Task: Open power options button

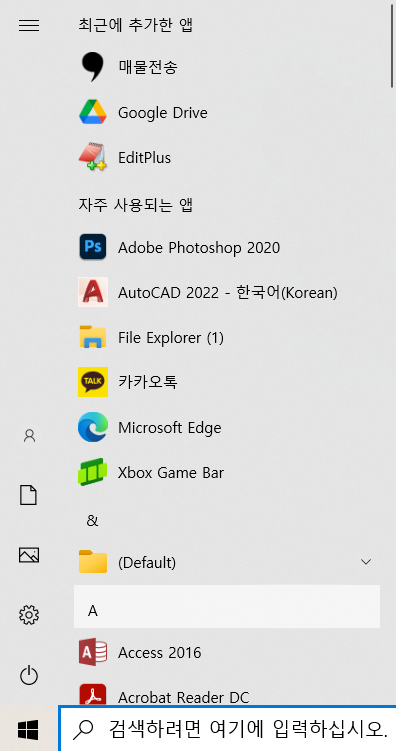Action: coord(29,676)
